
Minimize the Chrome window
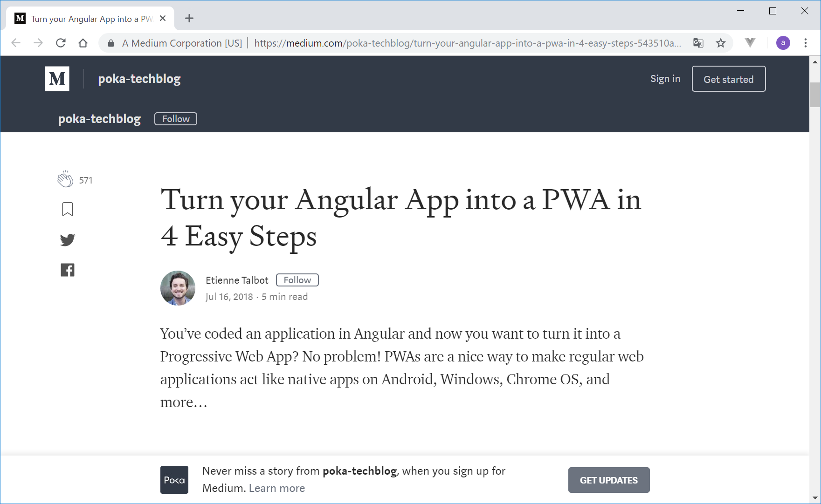[x=740, y=11]
